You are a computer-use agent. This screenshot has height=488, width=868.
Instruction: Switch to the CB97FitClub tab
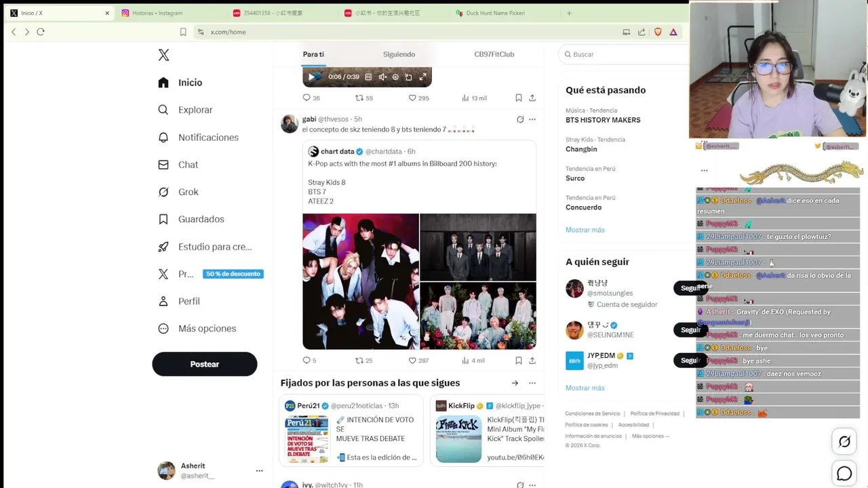pyautogui.click(x=494, y=54)
